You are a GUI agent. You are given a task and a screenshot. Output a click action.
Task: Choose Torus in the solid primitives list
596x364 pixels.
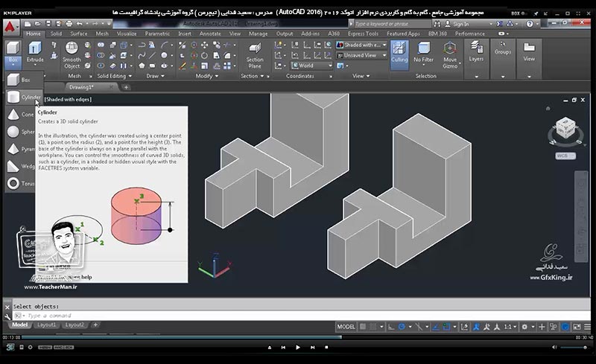pyautogui.click(x=21, y=184)
